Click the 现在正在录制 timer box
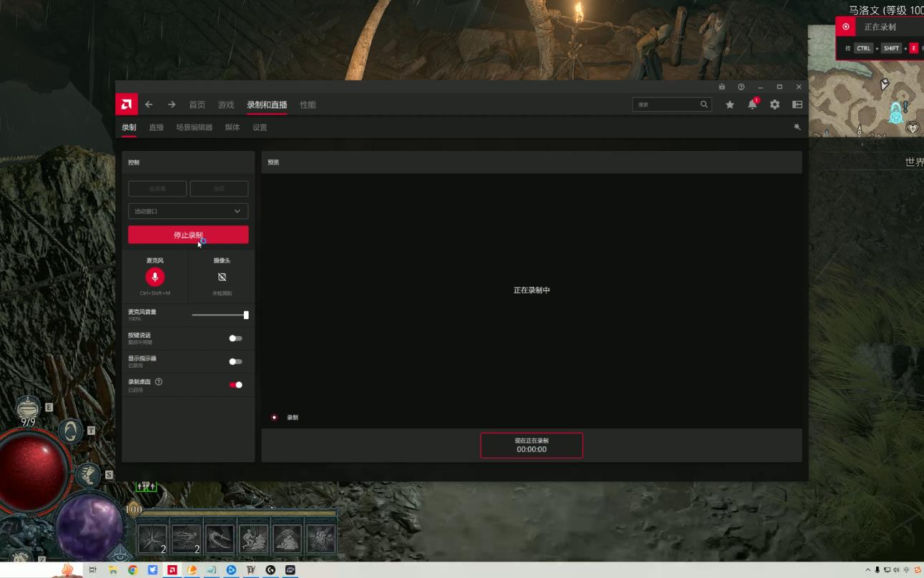Viewport: 924px width, 578px height. pos(531,445)
